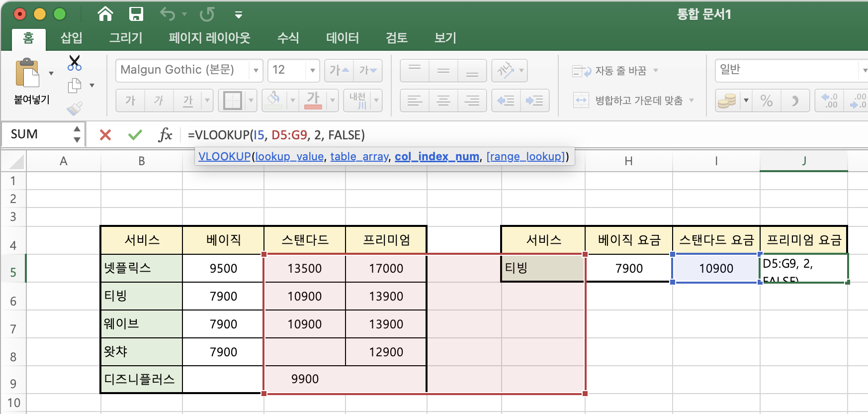Align text to bottom of cell
The image size is (868, 414).
pos(472,71)
